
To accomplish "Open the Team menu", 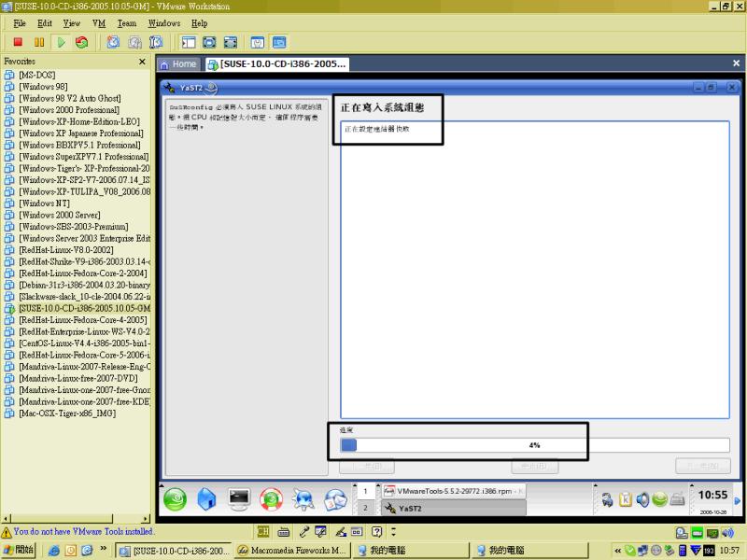I will (127, 23).
